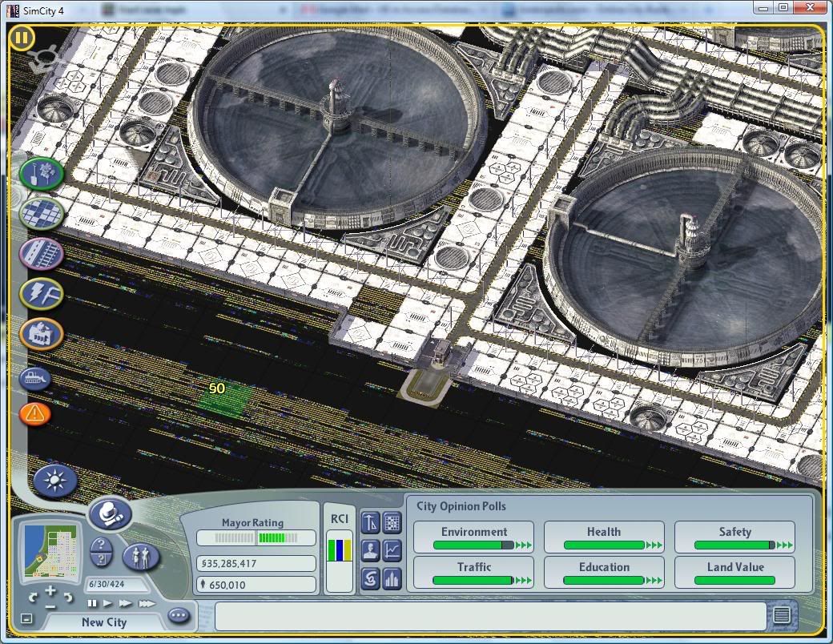Open the Advisors person bust icon

point(370,550)
